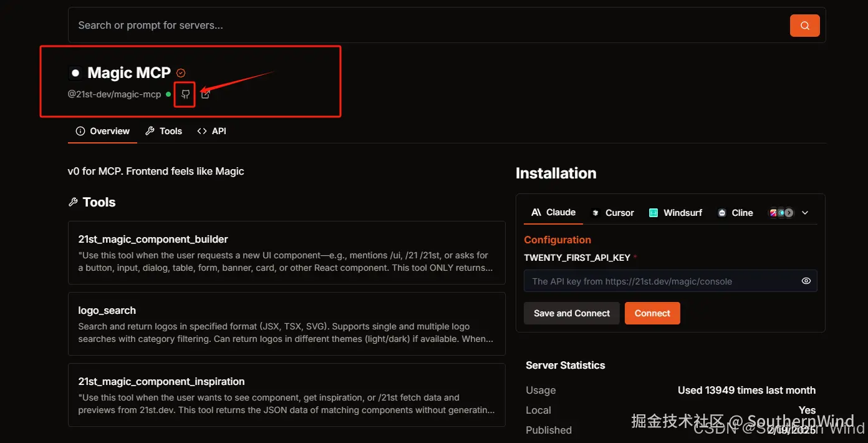The height and width of the screenshot is (443, 868).
Task: Click the Server Statistics heading
Action: point(566,365)
